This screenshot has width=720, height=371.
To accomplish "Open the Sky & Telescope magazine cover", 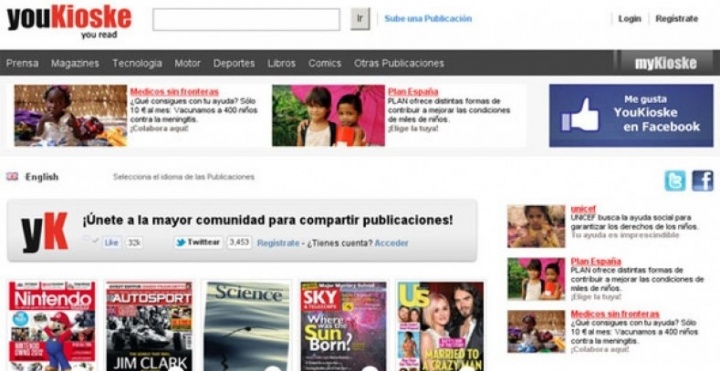I will point(343,326).
